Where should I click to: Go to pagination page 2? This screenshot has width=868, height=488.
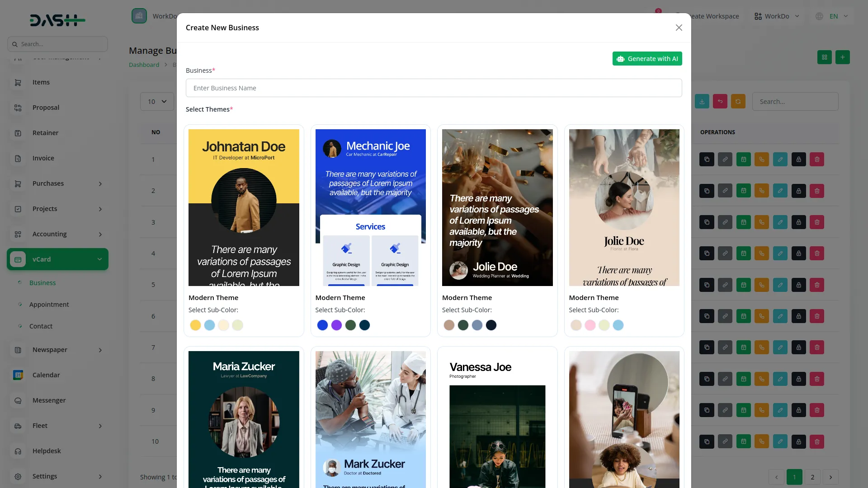pos(812,477)
